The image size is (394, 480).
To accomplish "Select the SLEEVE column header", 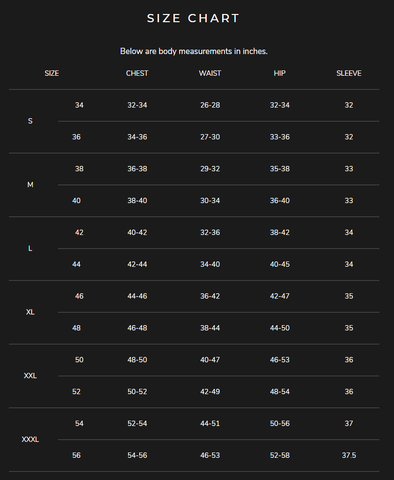I will [349, 73].
